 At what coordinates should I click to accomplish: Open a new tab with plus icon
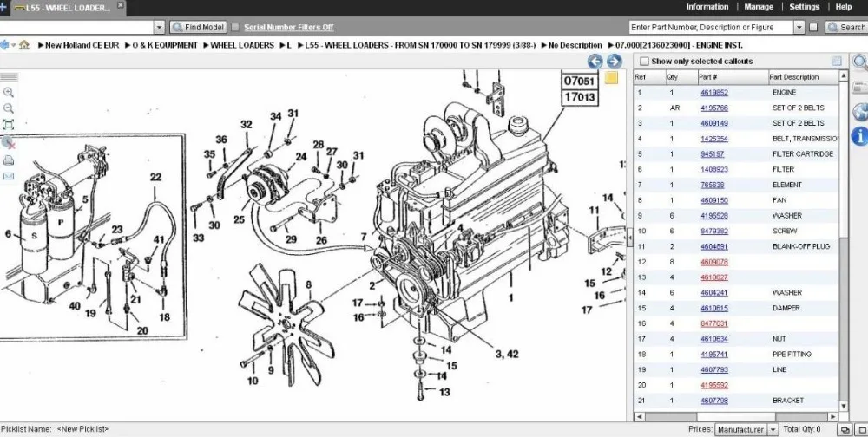[3, 7]
